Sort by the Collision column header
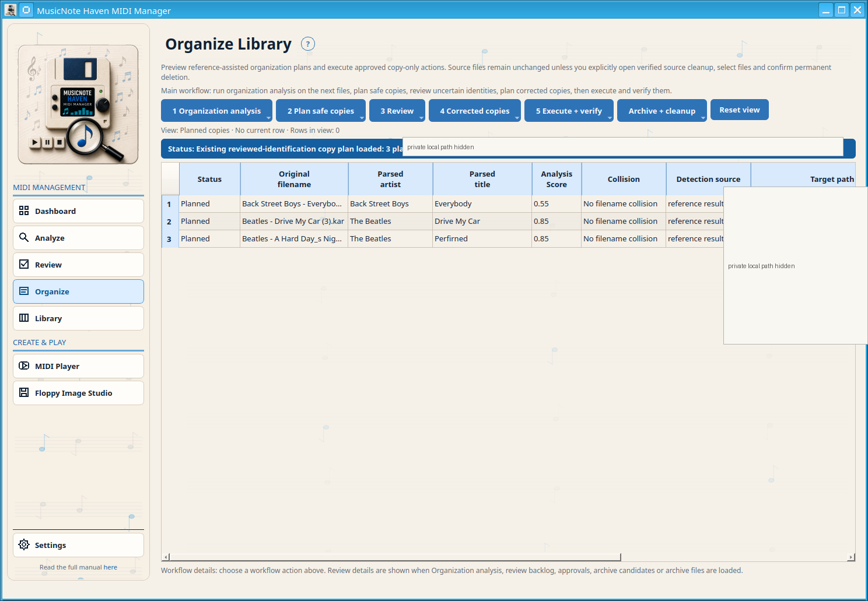 624,179
